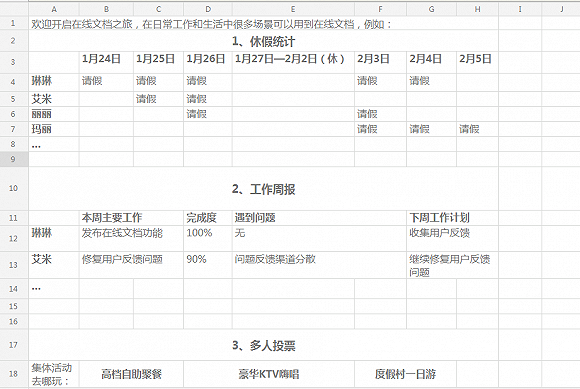Select the 2月5日 header cell
The image size is (580, 389).
pyautogui.click(x=477, y=62)
